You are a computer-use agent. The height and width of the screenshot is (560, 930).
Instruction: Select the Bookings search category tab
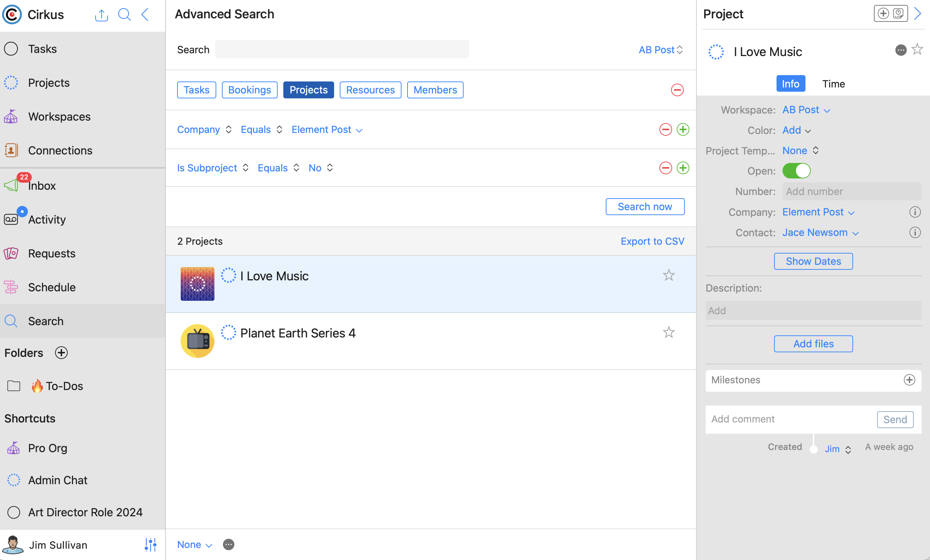(249, 90)
